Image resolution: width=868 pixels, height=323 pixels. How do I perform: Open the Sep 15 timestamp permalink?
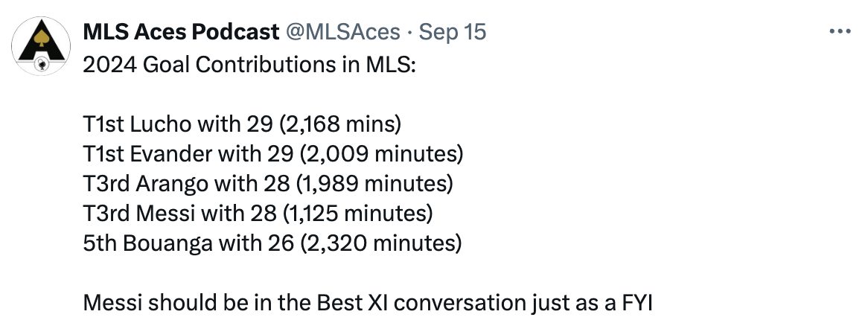tap(453, 32)
